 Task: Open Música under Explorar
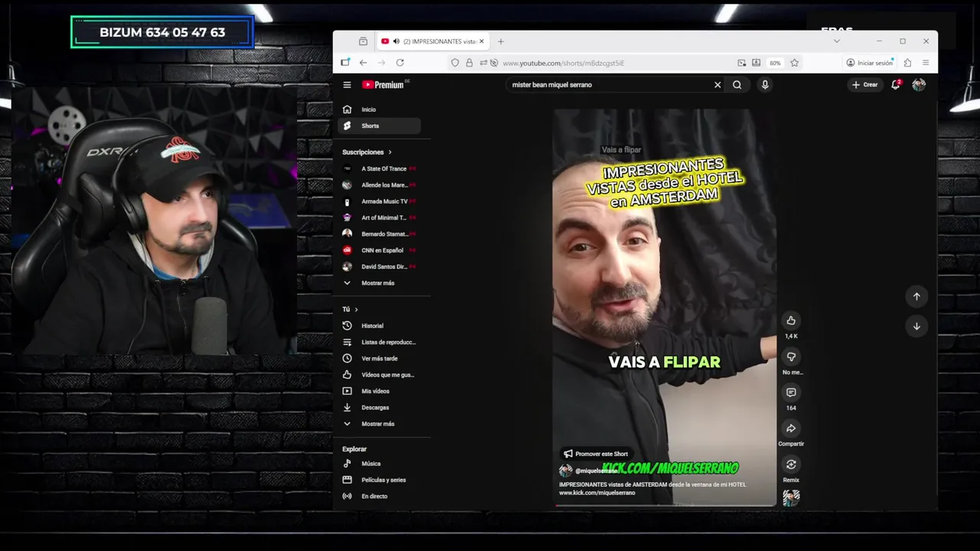pos(379,464)
